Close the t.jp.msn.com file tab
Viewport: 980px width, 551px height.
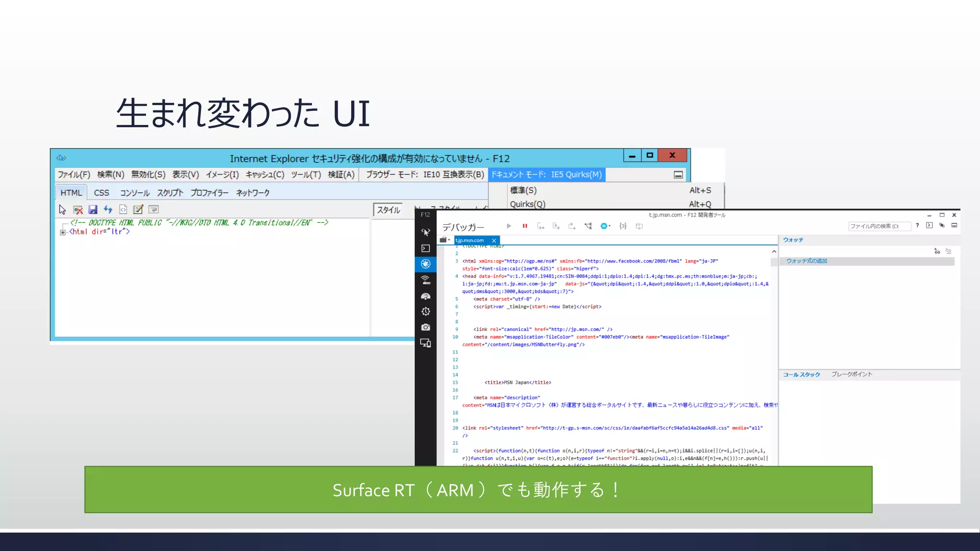(494, 241)
